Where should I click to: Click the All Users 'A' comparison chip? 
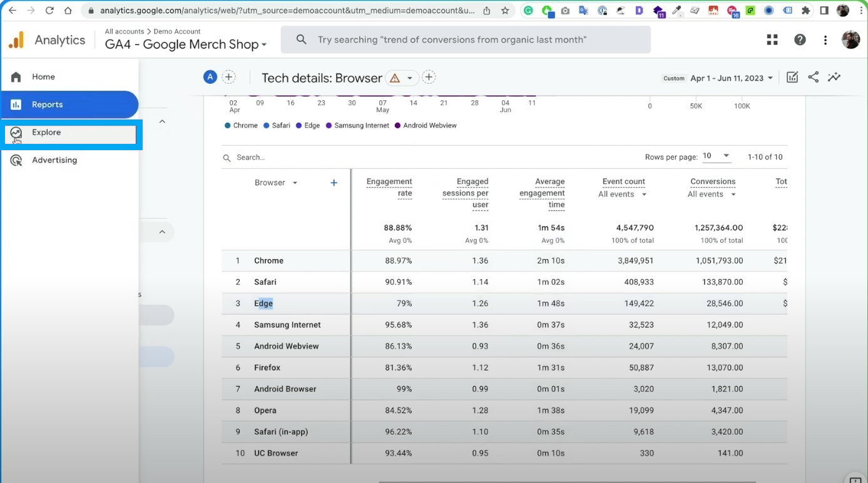click(210, 77)
